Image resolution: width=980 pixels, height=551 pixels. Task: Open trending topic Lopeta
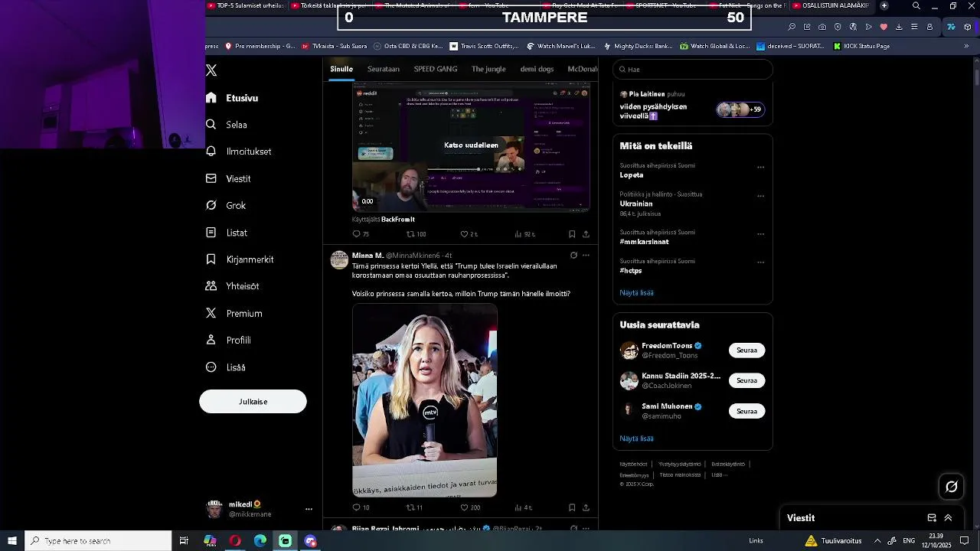point(632,175)
